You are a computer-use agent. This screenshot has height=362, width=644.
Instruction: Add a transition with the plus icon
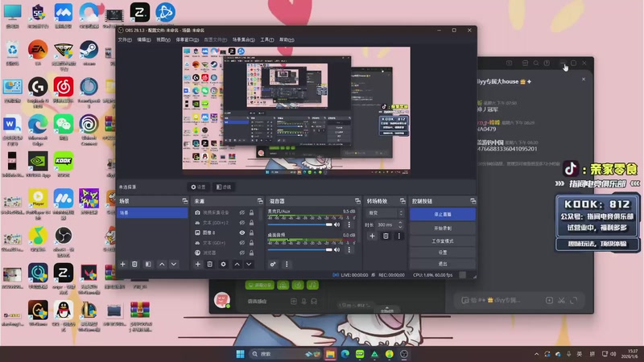(x=372, y=236)
